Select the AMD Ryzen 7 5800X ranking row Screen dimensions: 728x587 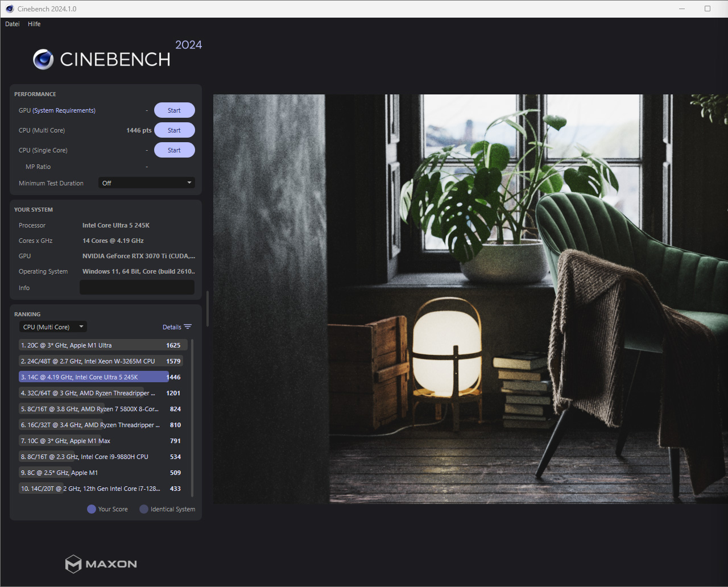[x=103, y=409]
